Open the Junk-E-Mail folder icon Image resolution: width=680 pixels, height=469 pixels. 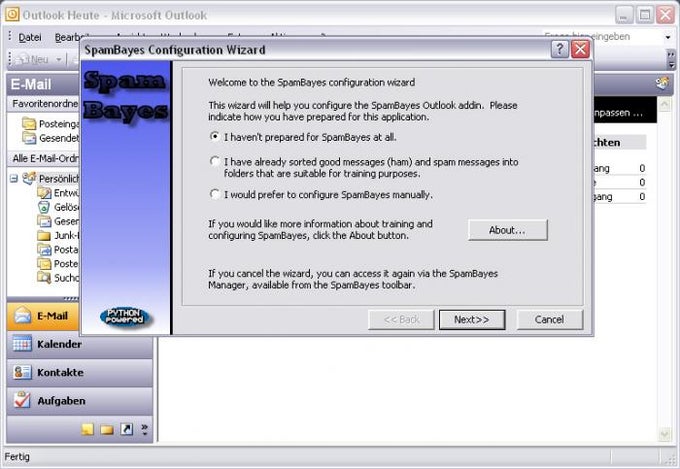(44, 236)
